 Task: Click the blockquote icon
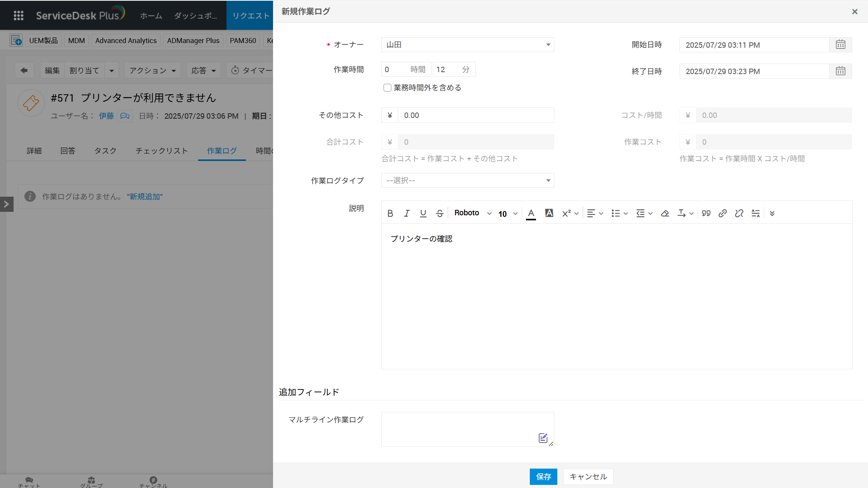pos(706,213)
